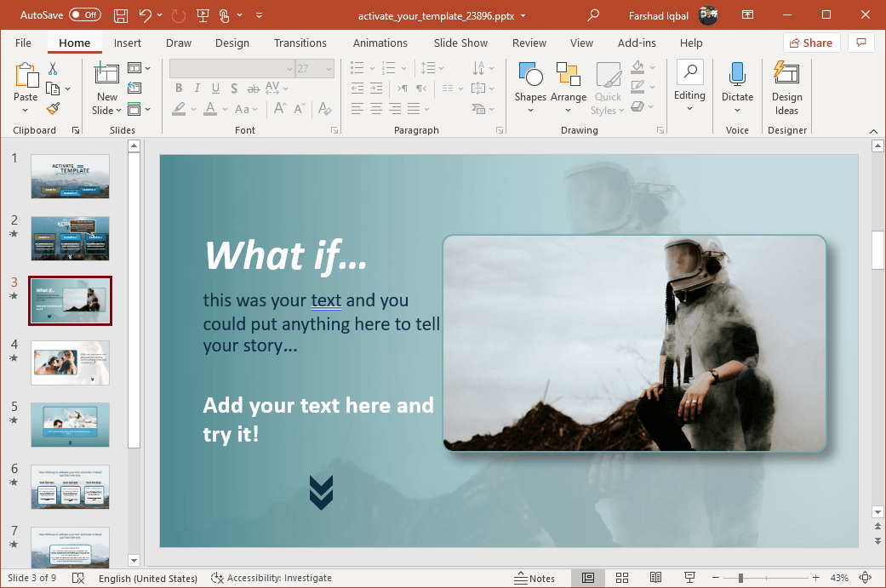886x588 pixels.
Task: Click the Save icon in title bar
Action: pyautogui.click(x=121, y=15)
